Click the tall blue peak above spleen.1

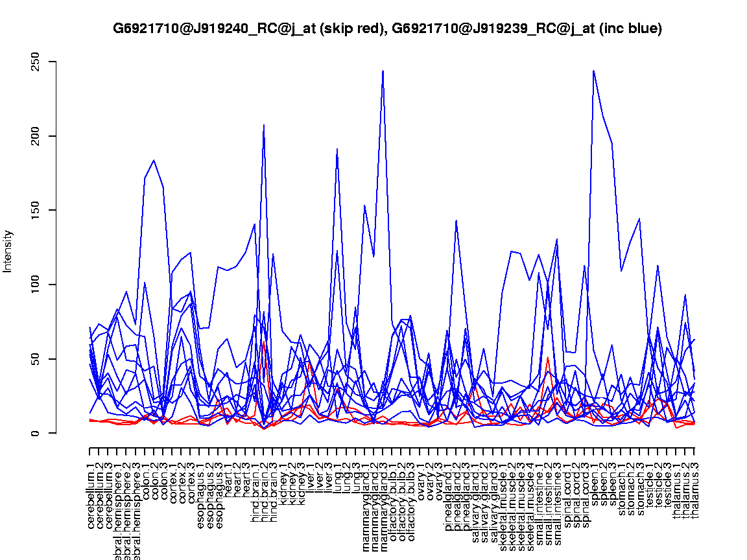pyautogui.click(x=593, y=71)
